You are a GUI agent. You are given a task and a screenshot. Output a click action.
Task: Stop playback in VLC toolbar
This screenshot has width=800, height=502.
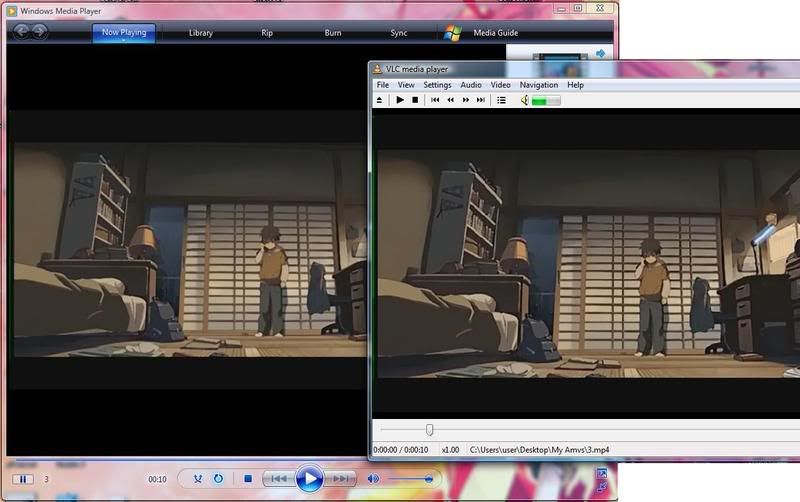(415, 100)
